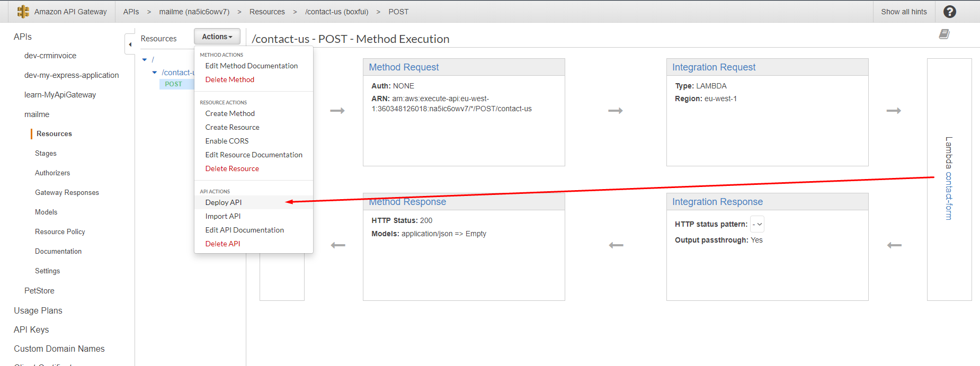Collapse the root / resource tree node
The height and width of the screenshot is (366, 980).
coord(145,60)
